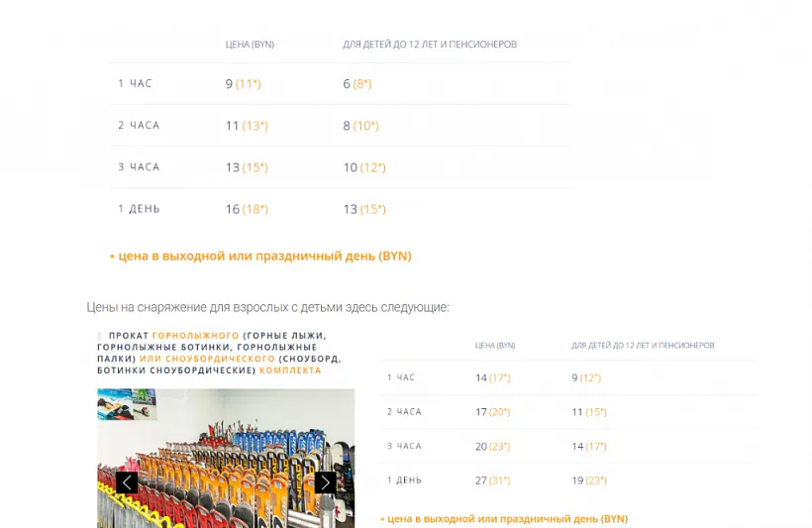The width and height of the screenshot is (812, 528).
Task: Click the 27 (31*) day price
Action: click(x=492, y=480)
